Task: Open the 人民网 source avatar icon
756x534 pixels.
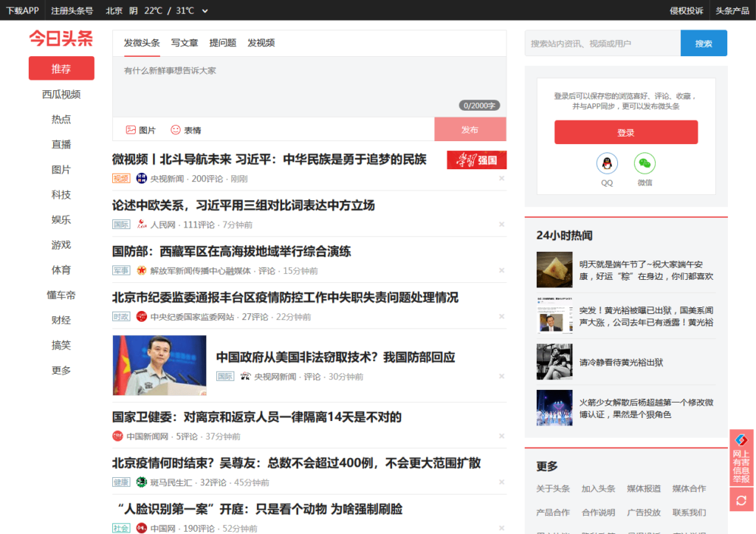Action: tap(141, 225)
